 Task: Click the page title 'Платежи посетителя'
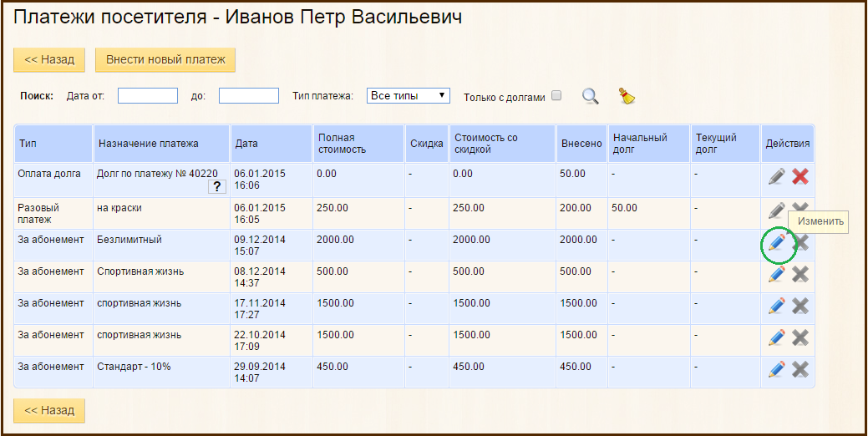109,18
